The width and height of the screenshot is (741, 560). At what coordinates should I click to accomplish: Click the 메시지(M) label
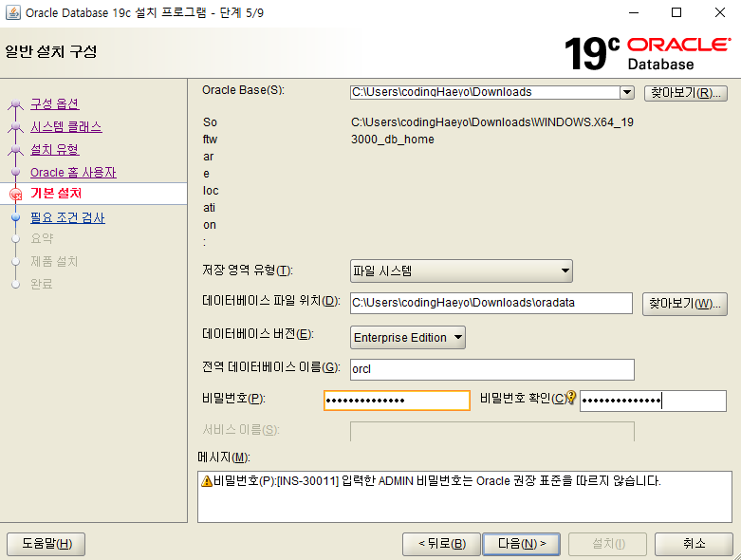[224, 457]
